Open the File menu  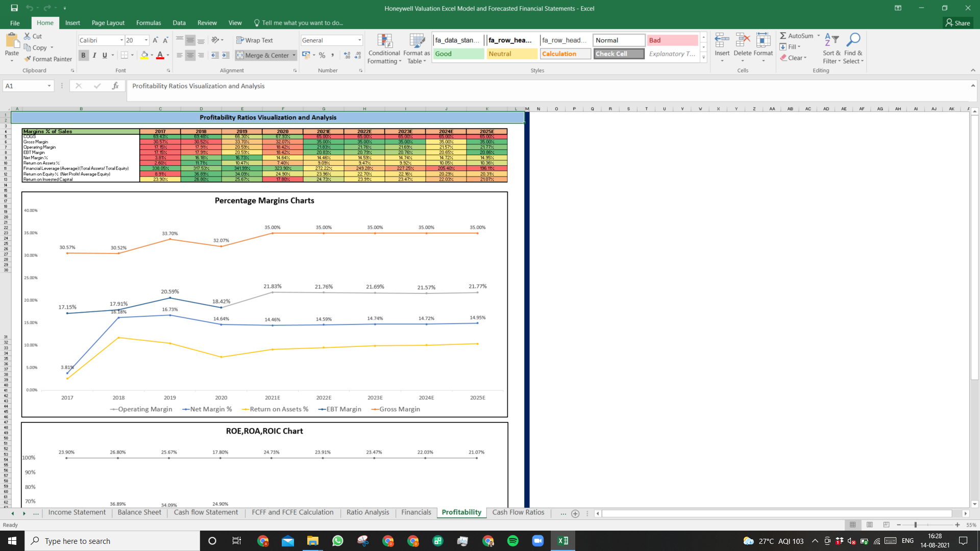pos(15,23)
